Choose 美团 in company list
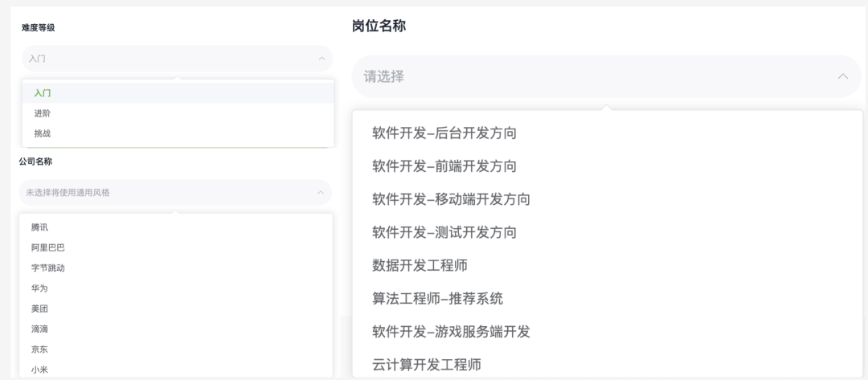This screenshot has height=380, width=868. [40, 308]
